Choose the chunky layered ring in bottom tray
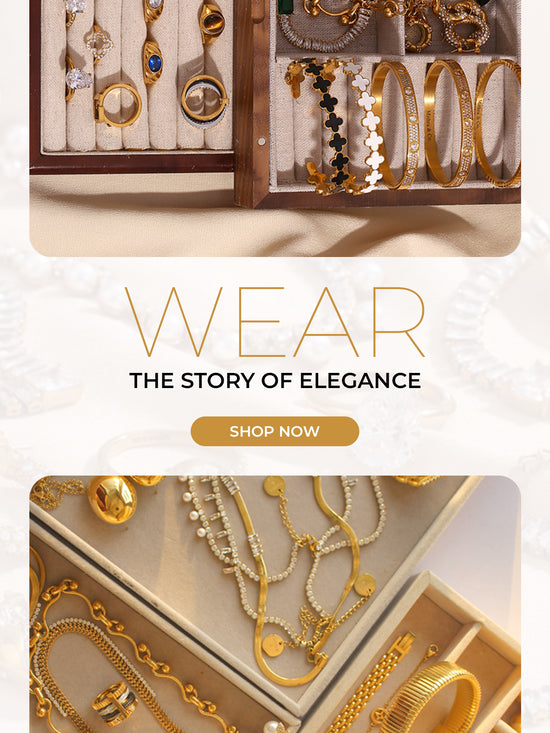550x733 pixels. pyautogui.click(x=114, y=703)
